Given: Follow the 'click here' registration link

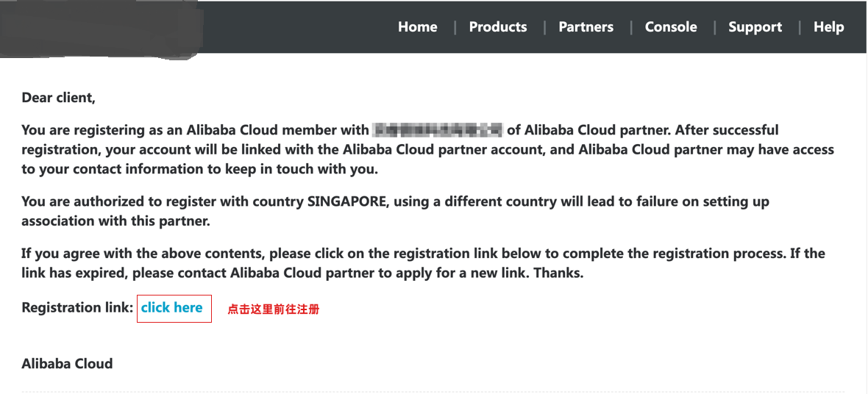Looking at the screenshot, I should (172, 308).
